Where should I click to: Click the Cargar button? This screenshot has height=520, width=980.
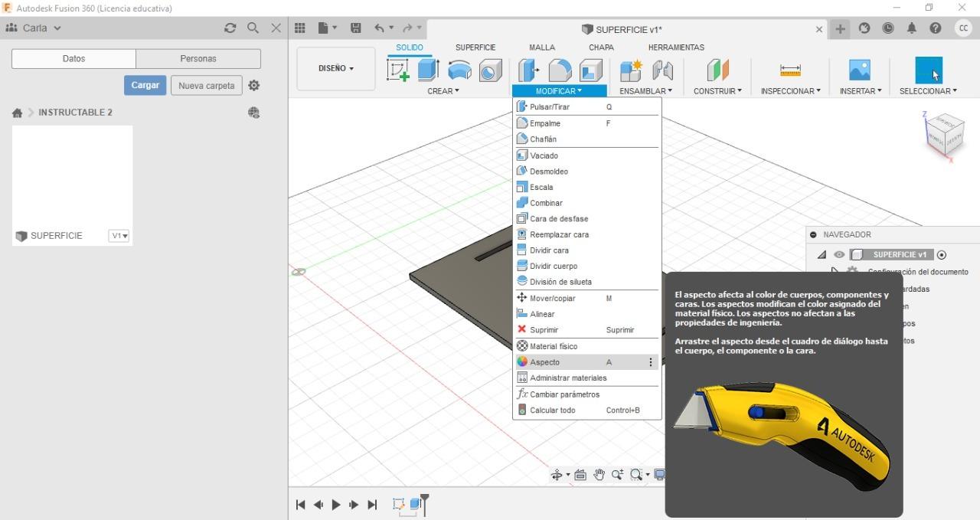(x=145, y=85)
